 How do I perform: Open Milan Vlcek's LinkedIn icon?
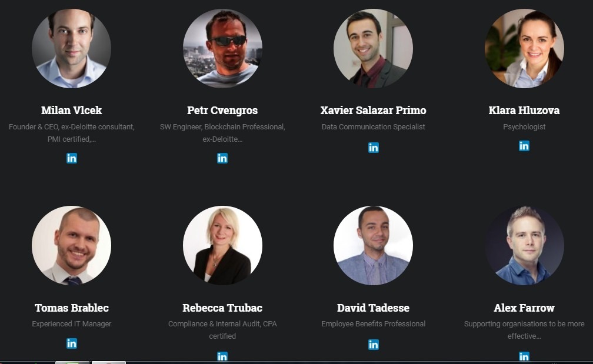[x=72, y=158]
